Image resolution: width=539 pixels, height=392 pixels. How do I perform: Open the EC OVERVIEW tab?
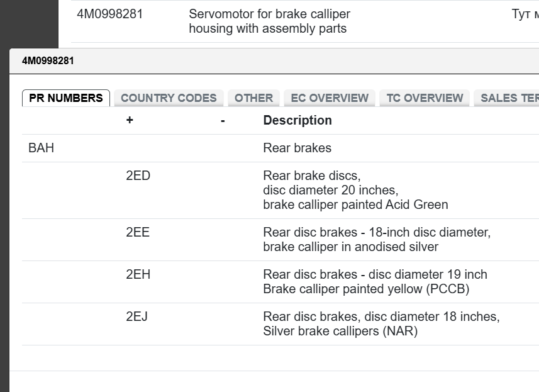click(x=330, y=98)
